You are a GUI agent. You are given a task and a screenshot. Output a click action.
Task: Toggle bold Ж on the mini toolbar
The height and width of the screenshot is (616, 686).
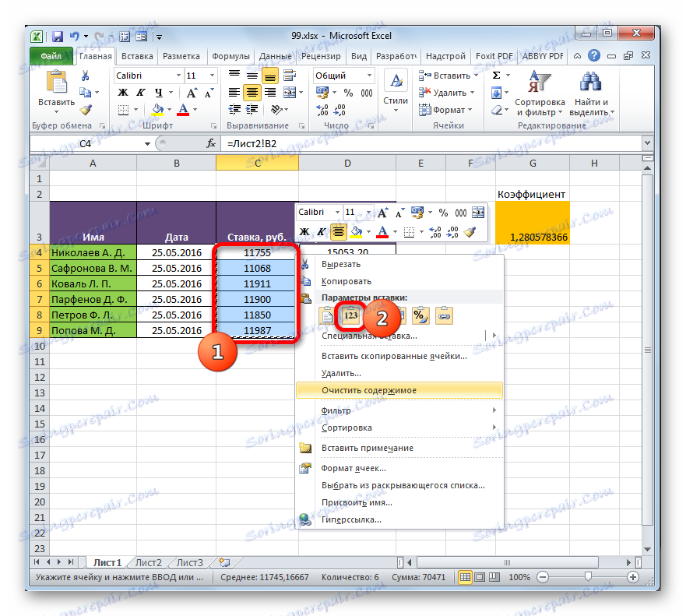pos(304,232)
